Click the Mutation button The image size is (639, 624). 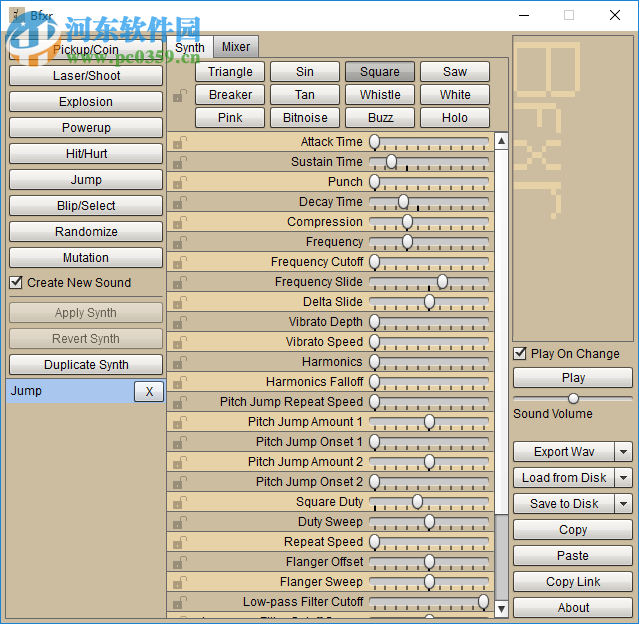tap(86, 258)
